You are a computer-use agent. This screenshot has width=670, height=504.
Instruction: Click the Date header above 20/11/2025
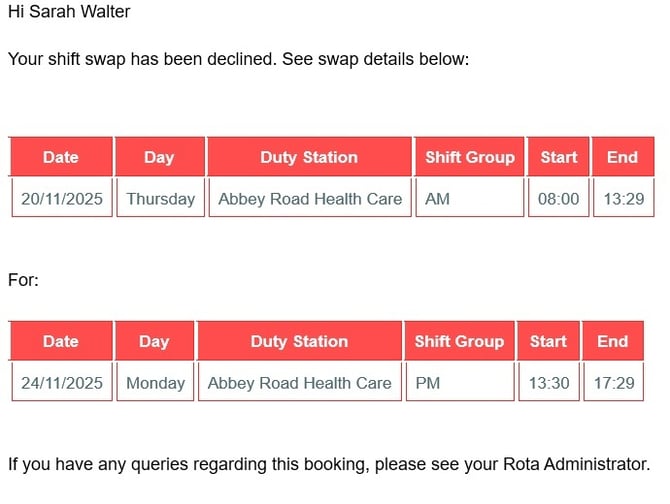point(61,157)
